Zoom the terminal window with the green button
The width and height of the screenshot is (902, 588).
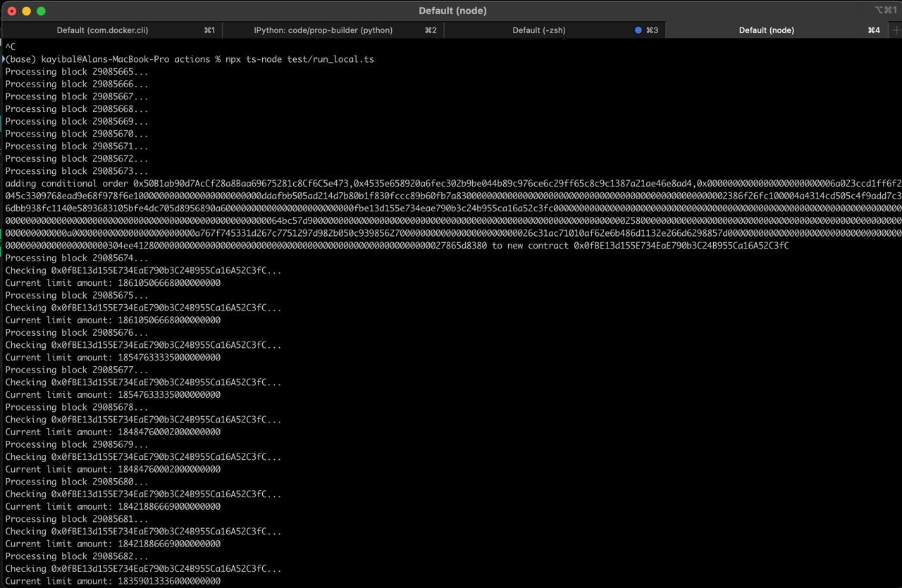(x=41, y=11)
